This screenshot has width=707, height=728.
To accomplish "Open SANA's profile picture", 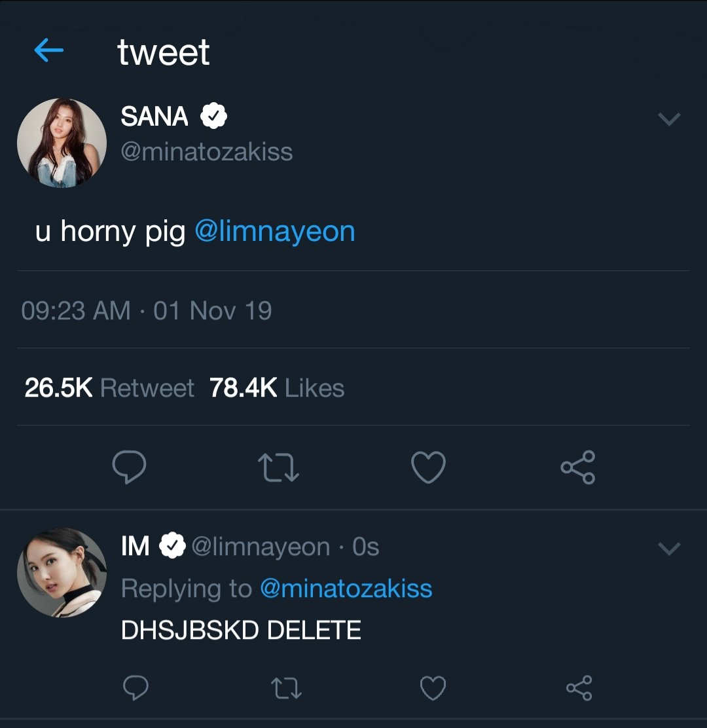I will (x=62, y=143).
